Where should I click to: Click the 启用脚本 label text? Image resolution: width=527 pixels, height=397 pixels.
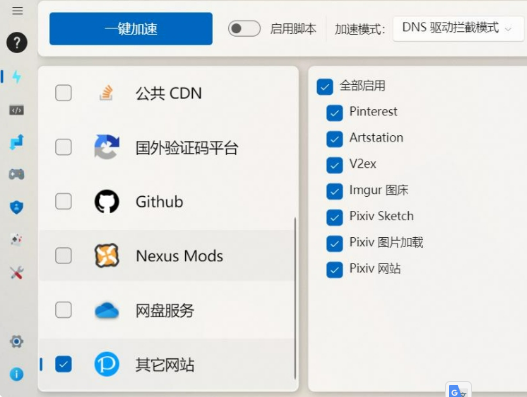pyautogui.click(x=293, y=29)
